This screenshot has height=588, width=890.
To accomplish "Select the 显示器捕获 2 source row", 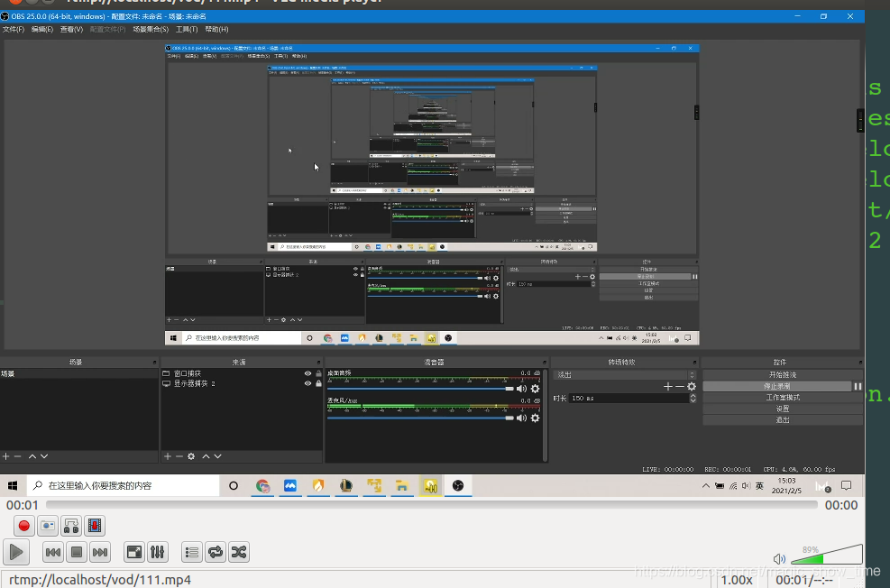I will click(x=242, y=383).
